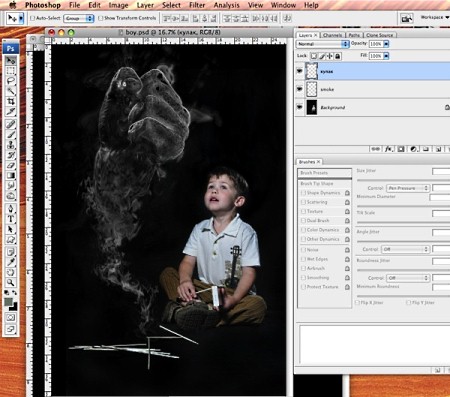Screen dimensions: 450x397
Task: Enable Texture checkbox in Brushes
Action: coord(303,211)
